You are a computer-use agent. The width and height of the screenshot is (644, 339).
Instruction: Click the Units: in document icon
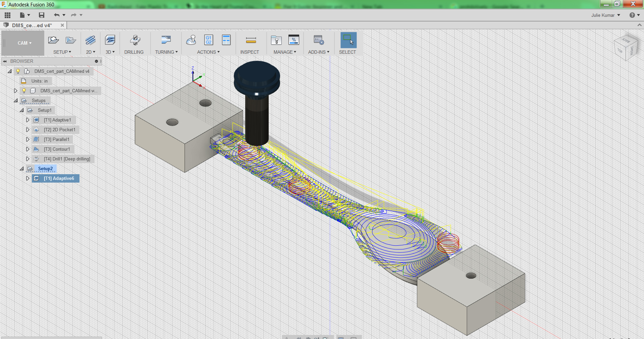click(24, 81)
